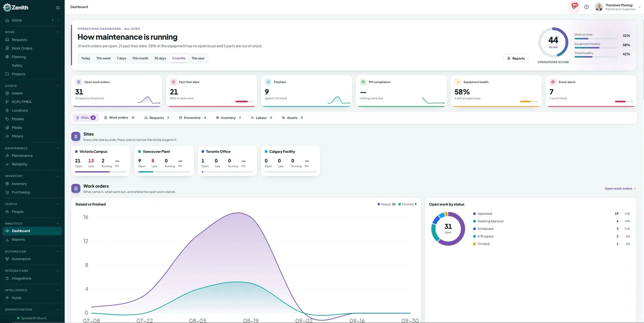Switch to the Inventory 7 tab
This screenshot has width=644, height=323.
click(228, 118)
